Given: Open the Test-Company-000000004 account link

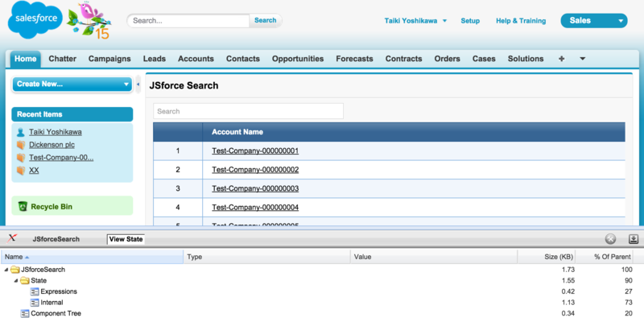Looking at the screenshot, I should pos(255,208).
